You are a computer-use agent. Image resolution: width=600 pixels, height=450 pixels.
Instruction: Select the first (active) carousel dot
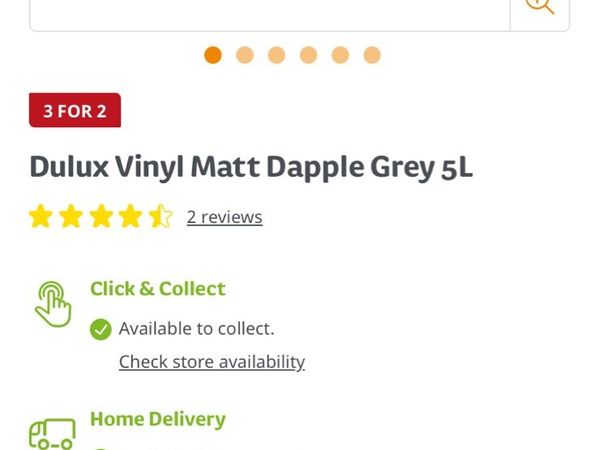pos(213,55)
